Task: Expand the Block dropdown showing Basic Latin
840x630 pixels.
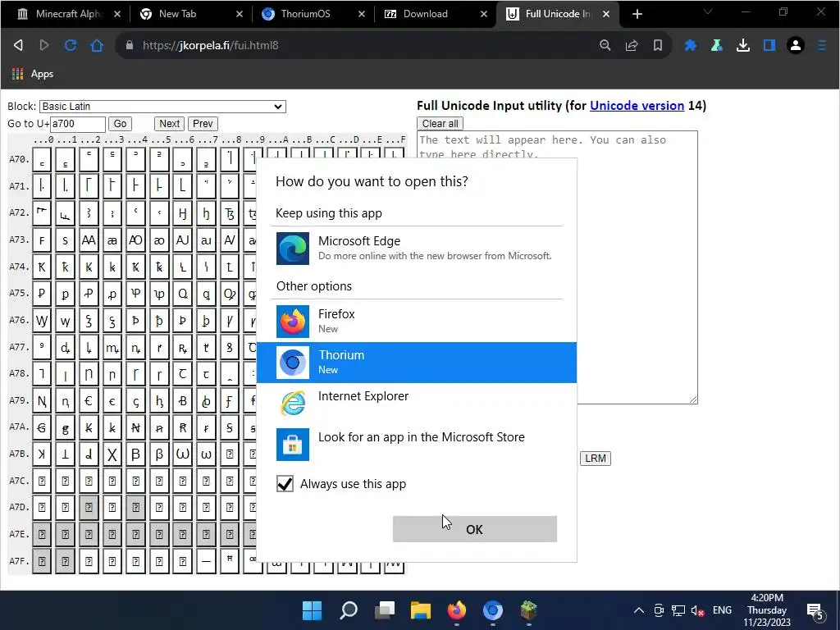Action: 163,106
